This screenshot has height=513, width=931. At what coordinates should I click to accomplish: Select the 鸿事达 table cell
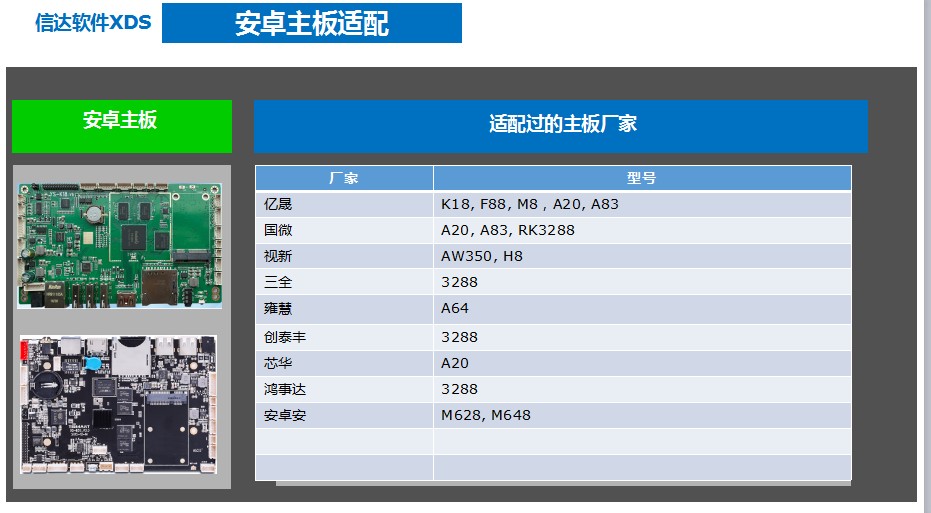coord(344,390)
